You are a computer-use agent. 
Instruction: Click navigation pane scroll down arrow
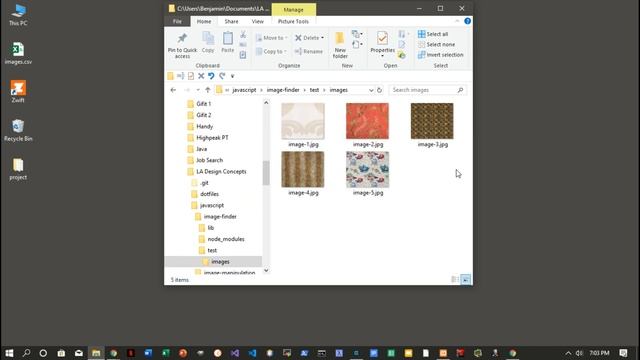[266, 270]
